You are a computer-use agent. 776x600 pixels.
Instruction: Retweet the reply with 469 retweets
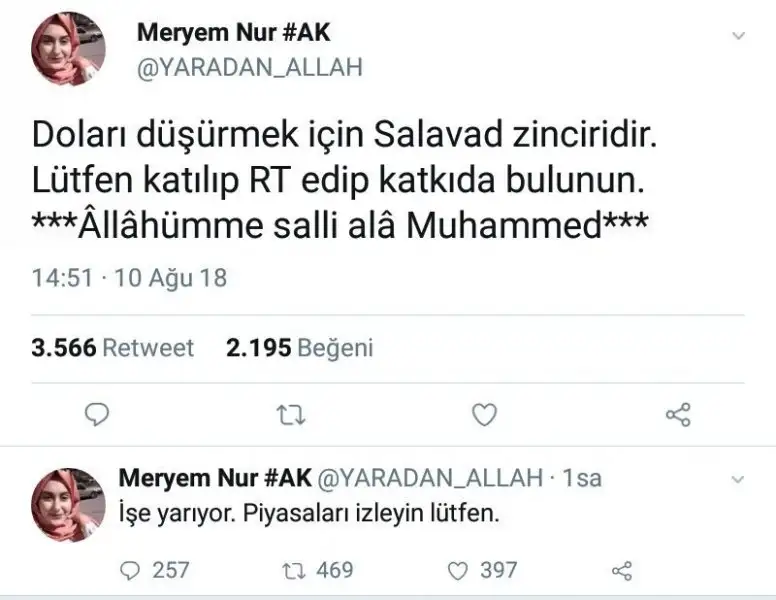(289, 570)
